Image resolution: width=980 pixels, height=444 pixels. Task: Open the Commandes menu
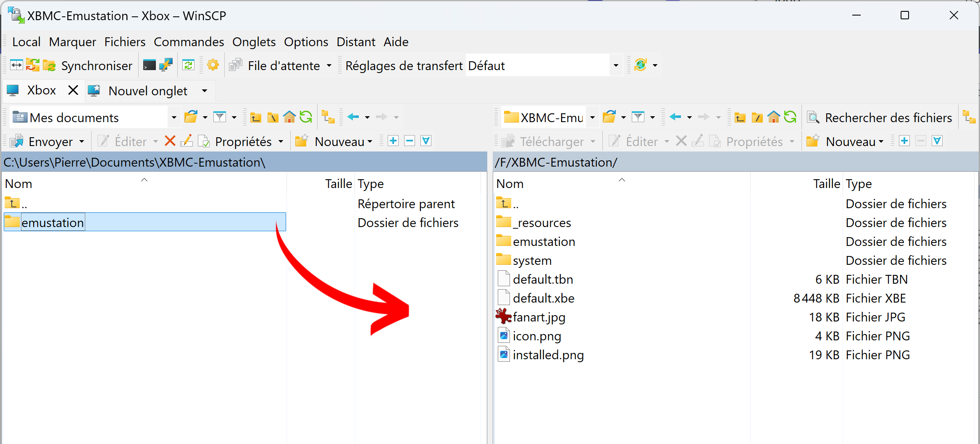coord(189,42)
